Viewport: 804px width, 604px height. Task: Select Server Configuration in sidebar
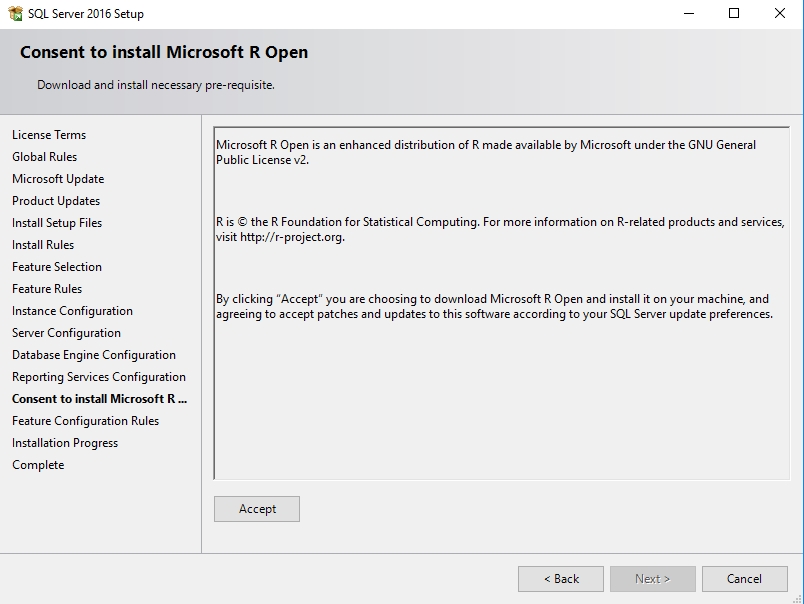pyautogui.click(x=66, y=333)
